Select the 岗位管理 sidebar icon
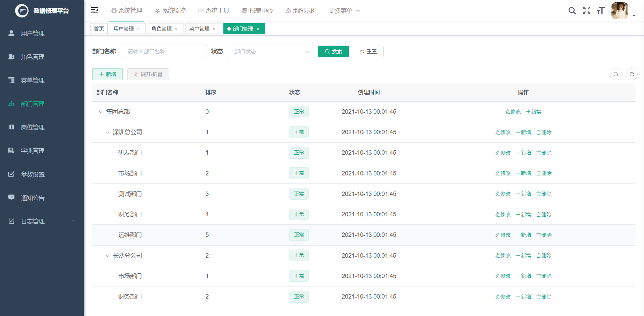Screen dimensions: 644x316 11,127
